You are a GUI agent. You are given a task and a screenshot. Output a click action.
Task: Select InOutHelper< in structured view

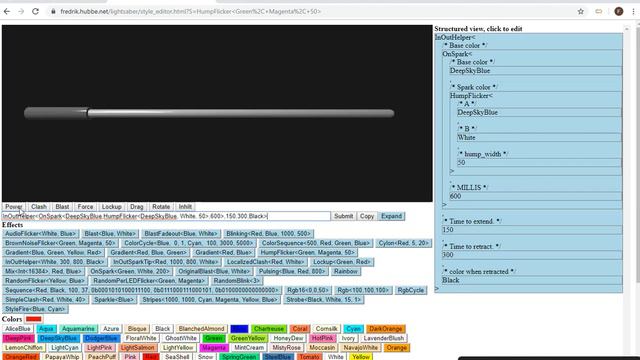tap(455, 37)
